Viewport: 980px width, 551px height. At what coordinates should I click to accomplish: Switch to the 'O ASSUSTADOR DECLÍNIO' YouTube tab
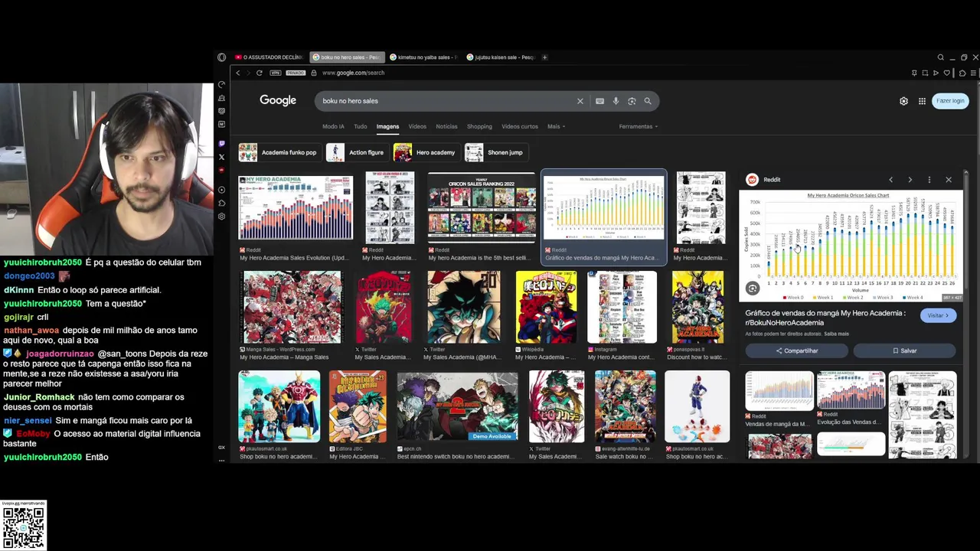pos(269,57)
